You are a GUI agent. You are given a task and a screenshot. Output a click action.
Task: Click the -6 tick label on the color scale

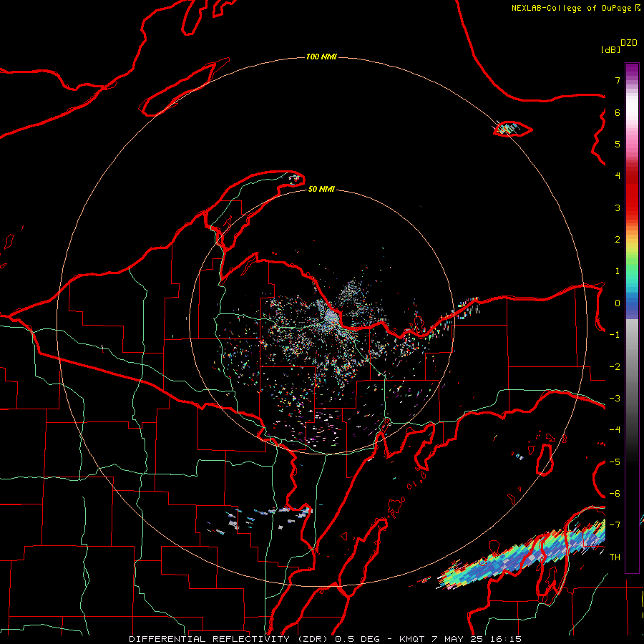tap(615, 494)
